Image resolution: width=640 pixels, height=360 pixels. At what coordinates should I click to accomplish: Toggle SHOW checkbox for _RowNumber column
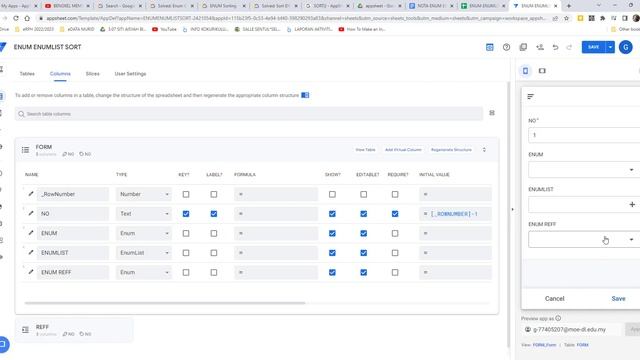(332, 194)
